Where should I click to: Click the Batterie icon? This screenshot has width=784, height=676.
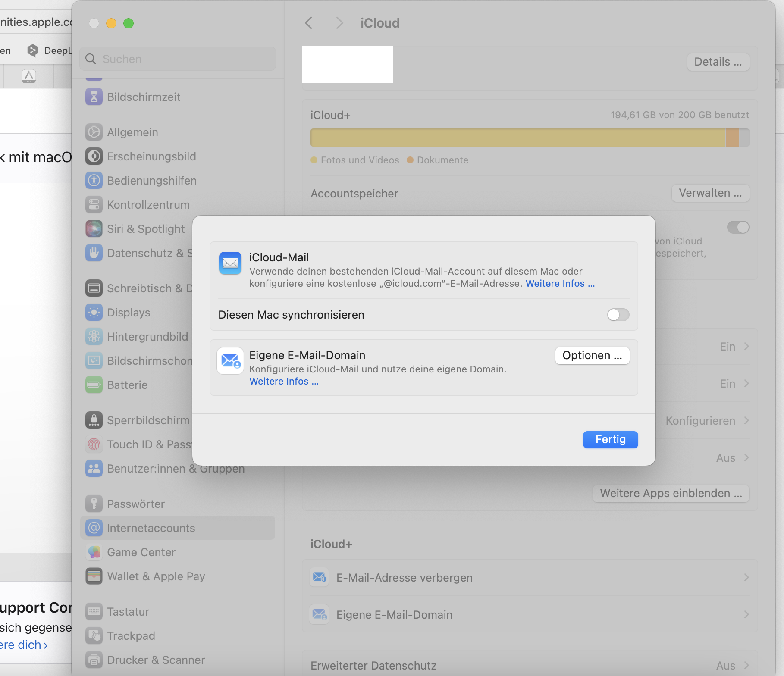tap(94, 385)
